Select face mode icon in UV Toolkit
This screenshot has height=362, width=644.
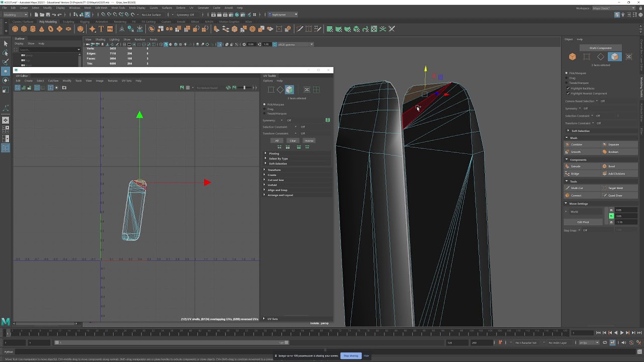[x=289, y=89]
